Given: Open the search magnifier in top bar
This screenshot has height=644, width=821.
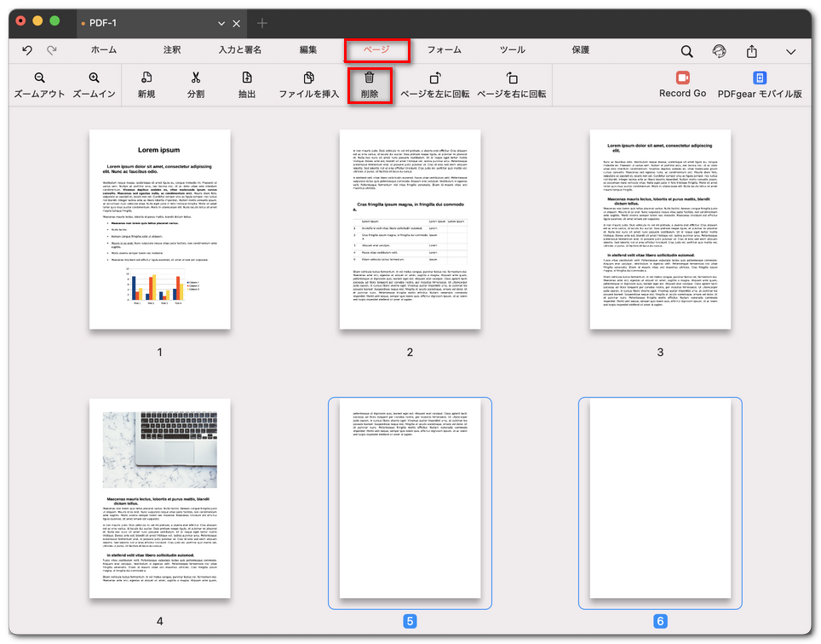Looking at the screenshot, I should (686, 51).
